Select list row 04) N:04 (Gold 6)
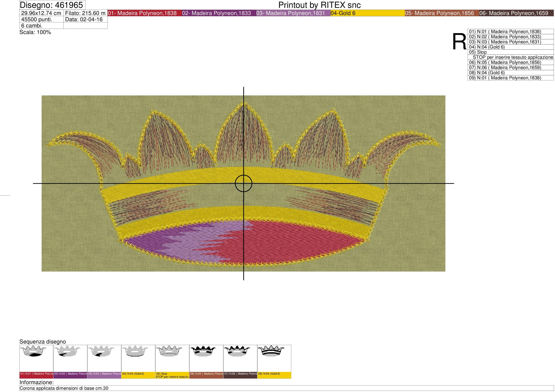 pyautogui.click(x=511, y=47)
